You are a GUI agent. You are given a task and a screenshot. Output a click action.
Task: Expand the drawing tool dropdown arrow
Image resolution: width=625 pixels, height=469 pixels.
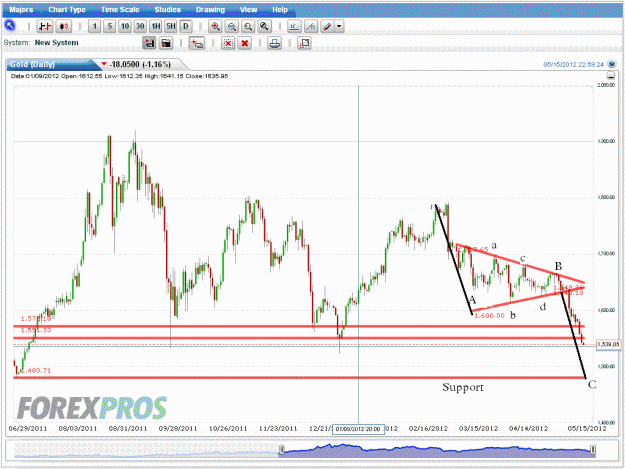pyautogui.click(x=339, y=27)
